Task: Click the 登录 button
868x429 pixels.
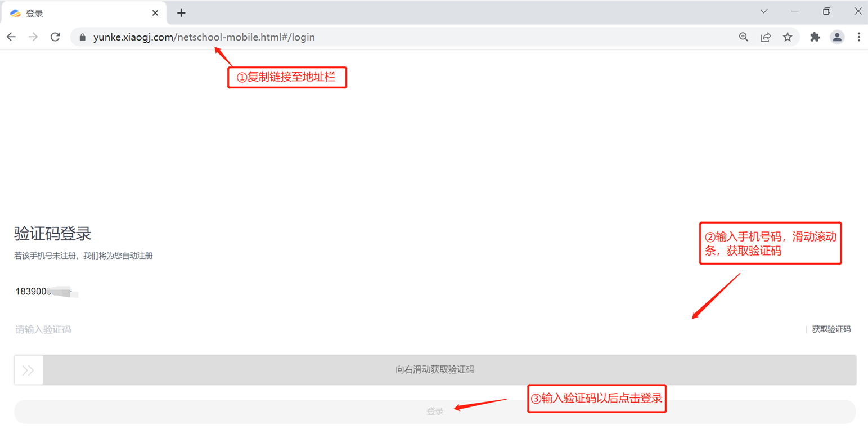Action: point(435,412)
